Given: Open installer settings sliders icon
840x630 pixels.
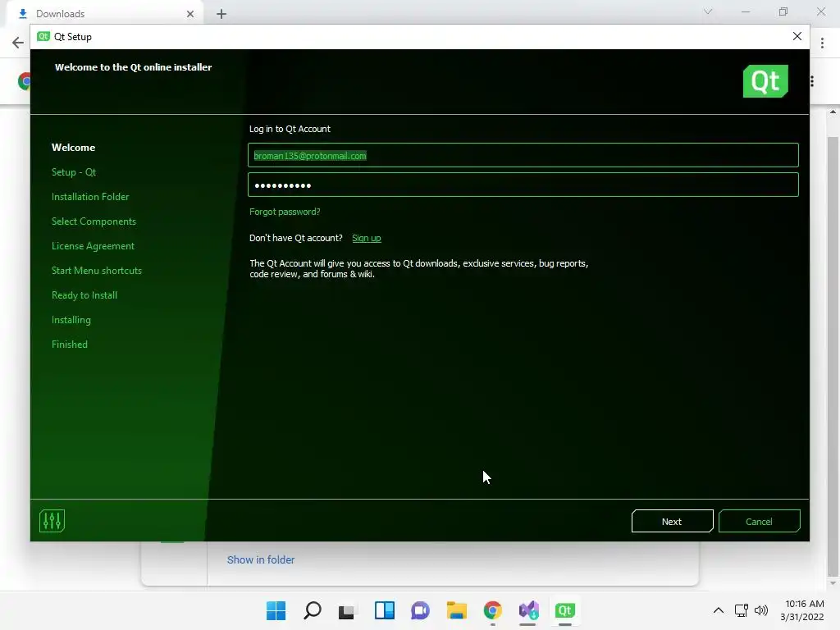Looking at the screenshot, I should (52, 521).
